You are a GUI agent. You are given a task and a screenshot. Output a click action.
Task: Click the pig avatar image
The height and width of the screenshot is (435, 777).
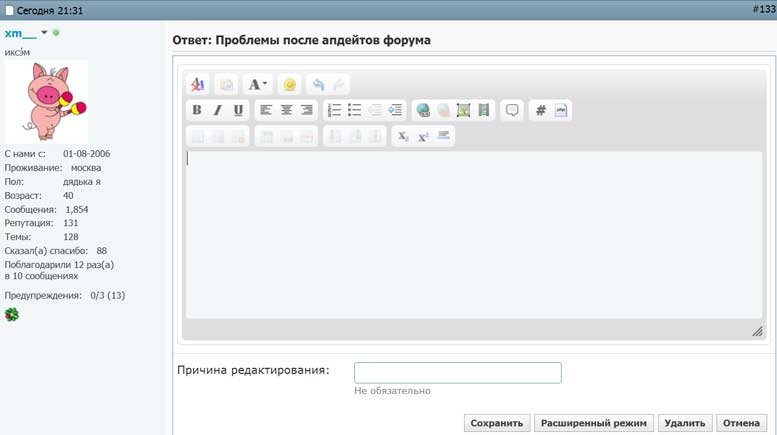(46, 102)
